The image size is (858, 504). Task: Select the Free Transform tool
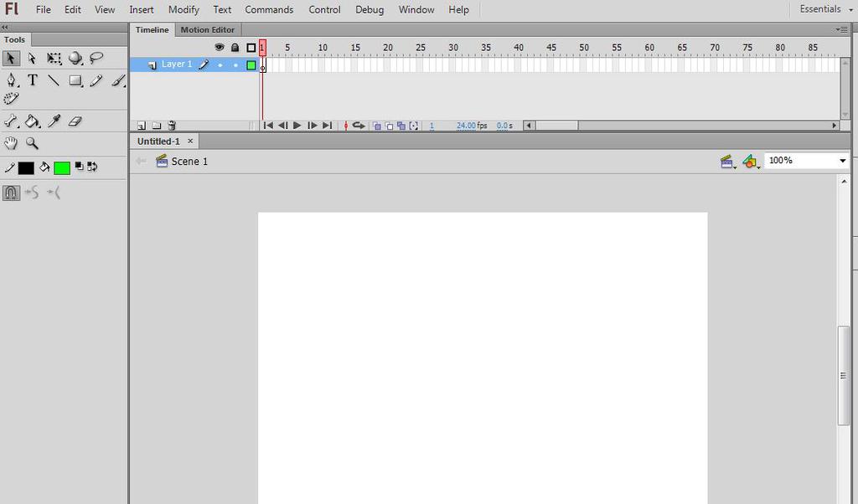(54, 58)
